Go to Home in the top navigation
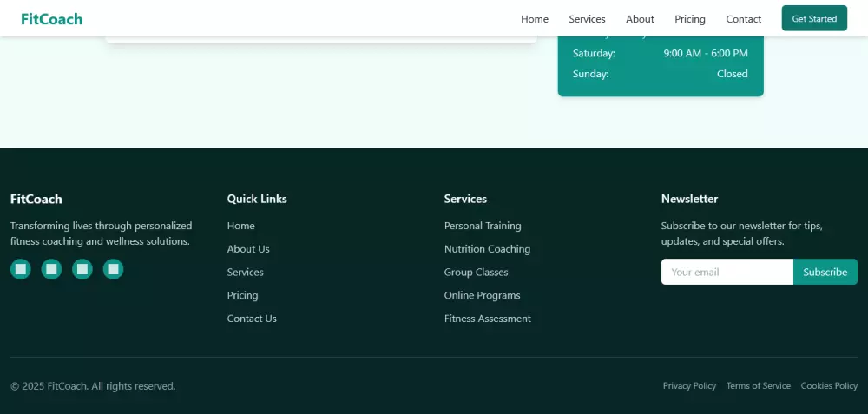868x414 pixels. pyautogui.click(x=535, y=19)
